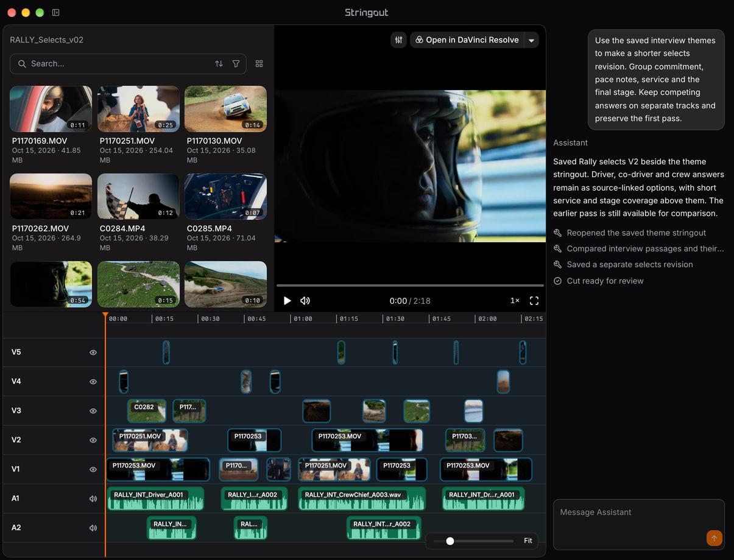The width and height of the screenshot is (734, 560).
Task: Select the C0285.MP4 thumbnail
Action: 225,197
